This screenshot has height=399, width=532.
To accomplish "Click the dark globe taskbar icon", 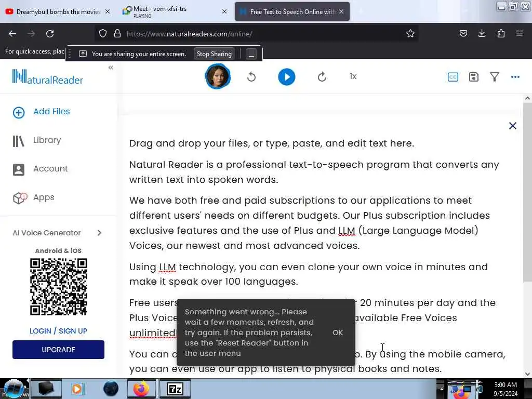I will click(x=111, y=389).
